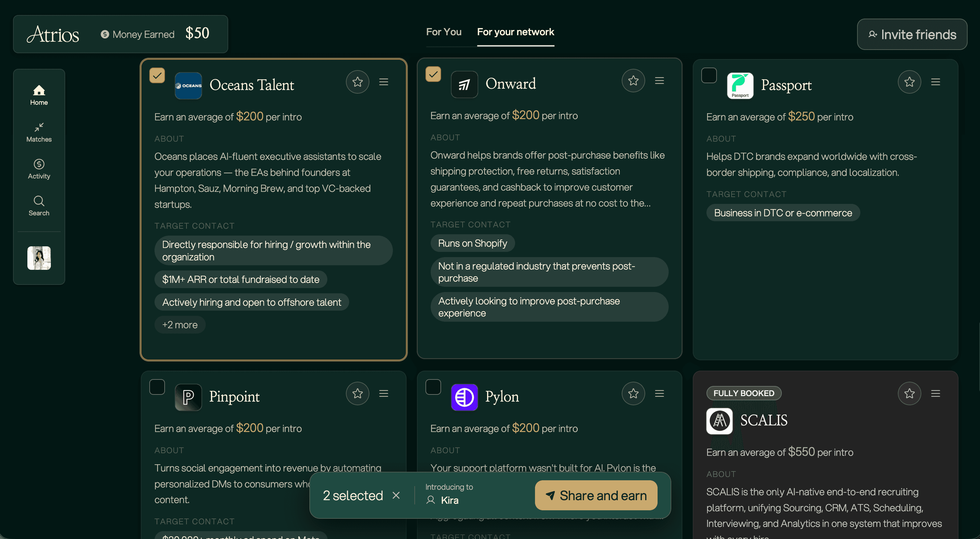Switch to the For You tab
980x539 pixels.
coord(444,32)
